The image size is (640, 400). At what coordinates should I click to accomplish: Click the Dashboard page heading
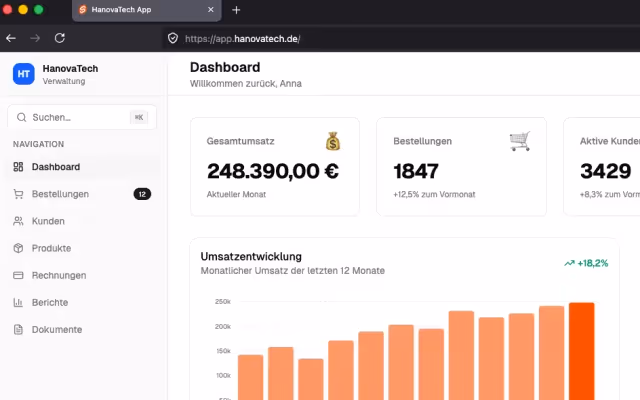pyautogui.click(x=225, y=67)
